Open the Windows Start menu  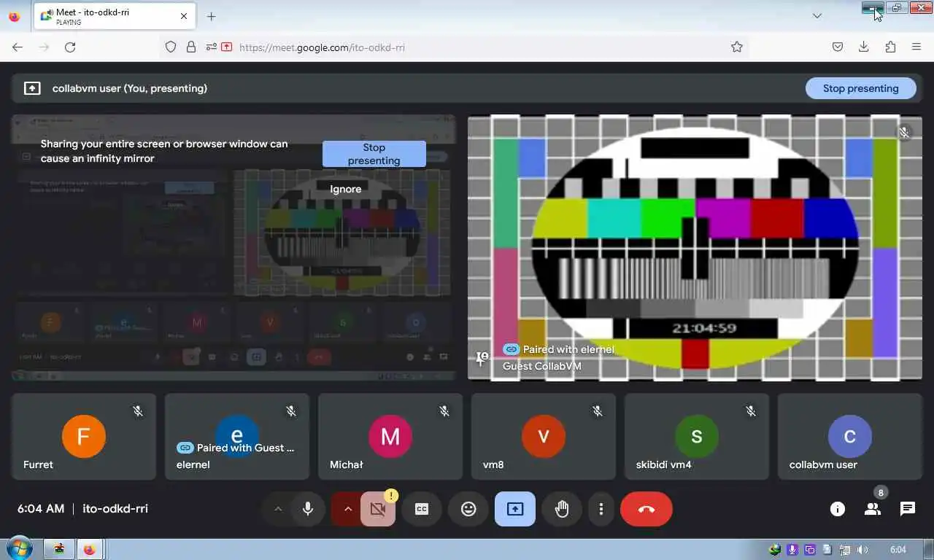[x=20, y=549]
